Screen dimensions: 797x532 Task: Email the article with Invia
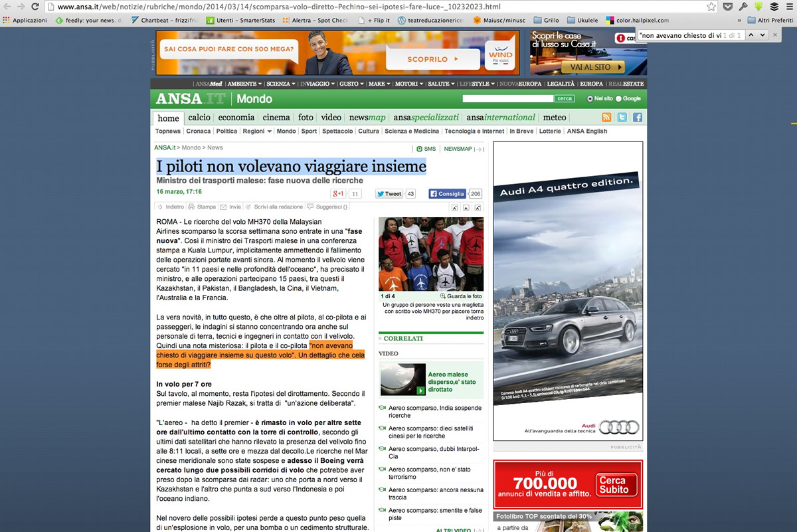coord(231,207)
